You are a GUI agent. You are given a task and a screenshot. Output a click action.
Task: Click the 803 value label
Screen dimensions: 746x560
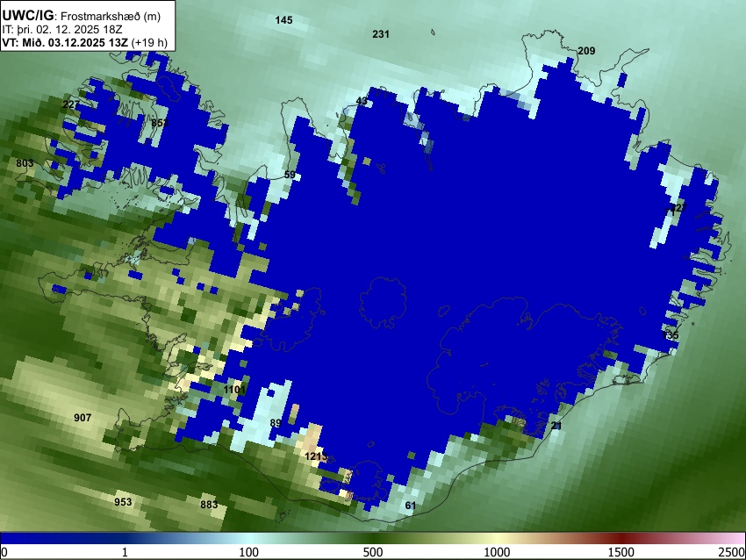click(x=25, y=163)
